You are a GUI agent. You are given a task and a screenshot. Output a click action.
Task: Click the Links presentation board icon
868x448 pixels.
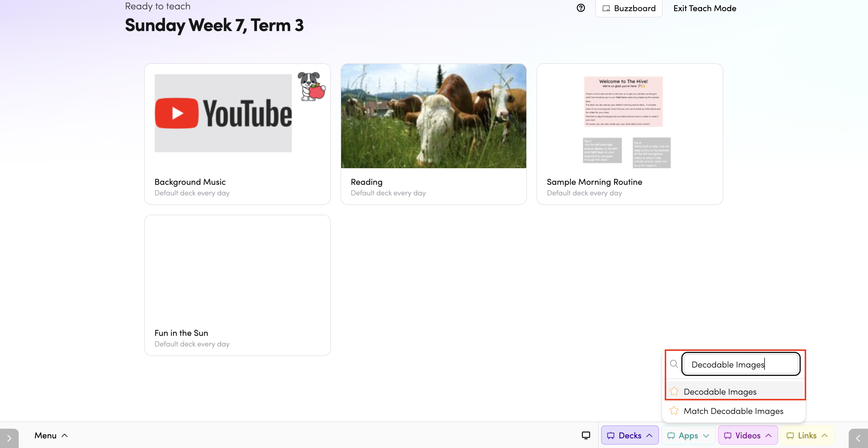coord(790,436)
